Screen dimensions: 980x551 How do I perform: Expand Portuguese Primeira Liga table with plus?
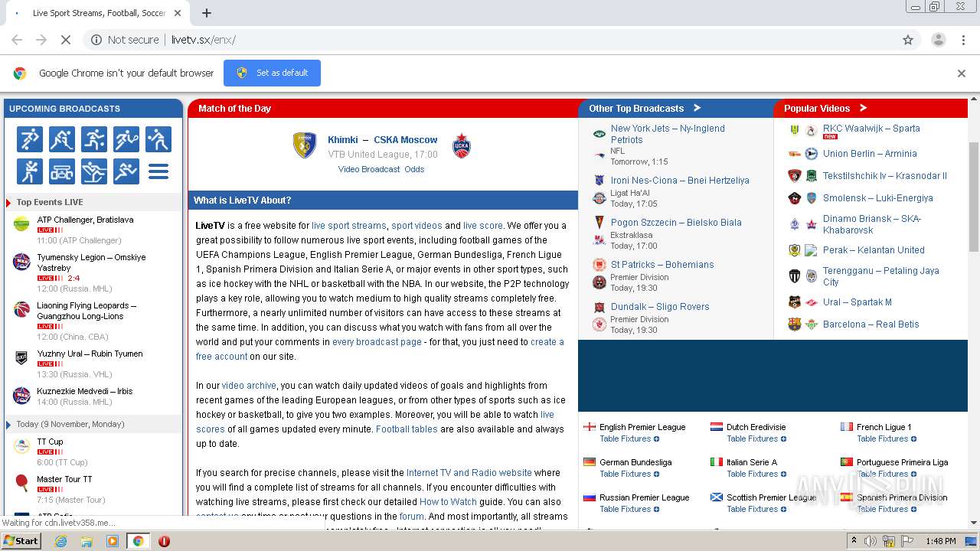913,474
